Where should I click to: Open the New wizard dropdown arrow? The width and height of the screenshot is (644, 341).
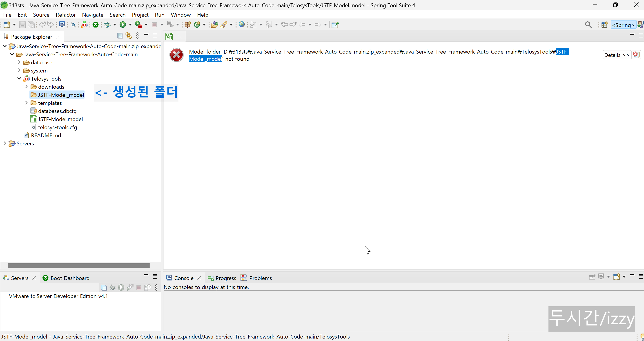point(14,25)
